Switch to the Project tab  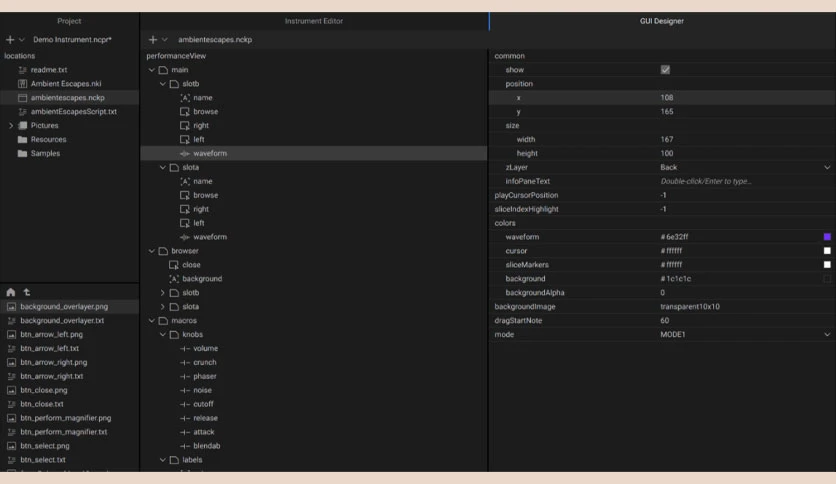click(69, 21)
